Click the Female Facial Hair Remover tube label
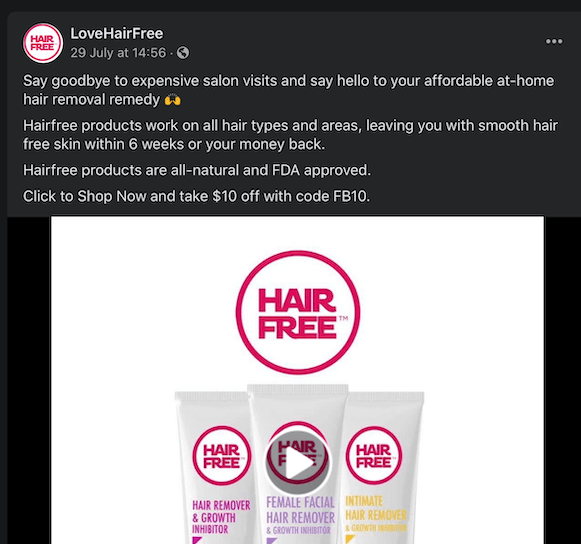 coord(300,515)
